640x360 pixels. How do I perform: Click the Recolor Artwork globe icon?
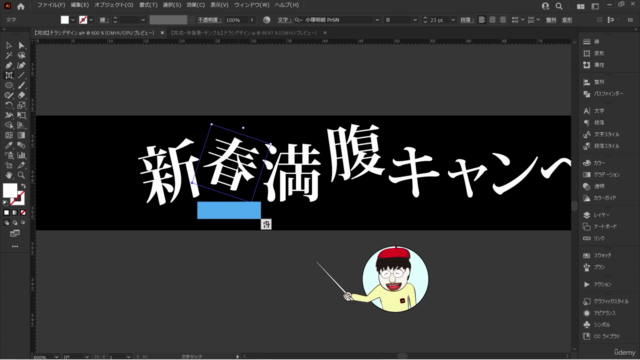[x=267, y=20]
